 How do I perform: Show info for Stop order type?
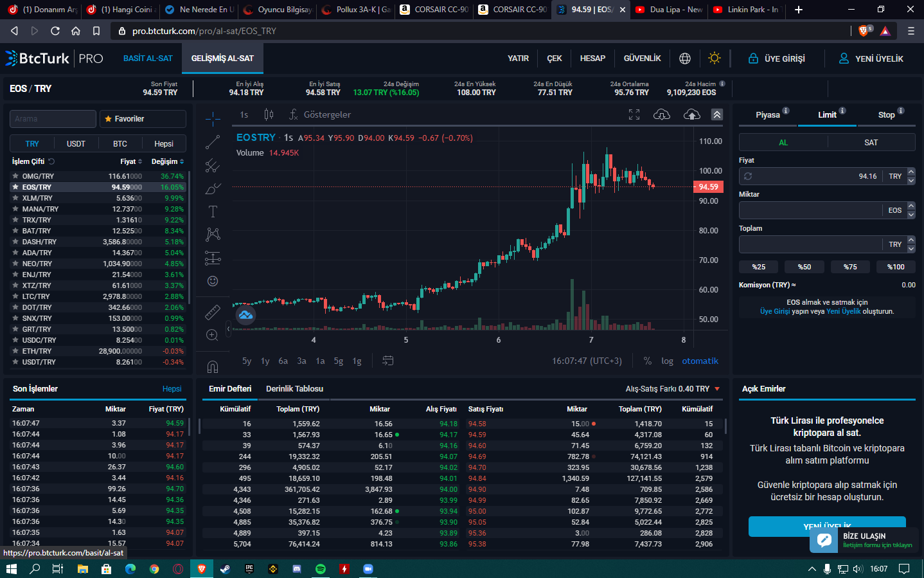[x=901, y=111]
